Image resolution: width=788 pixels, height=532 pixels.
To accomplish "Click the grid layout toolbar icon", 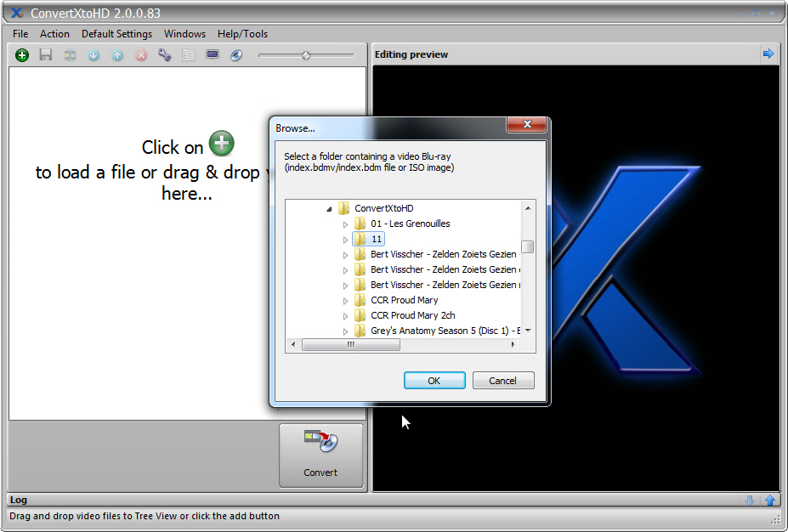I will (189, 55).
